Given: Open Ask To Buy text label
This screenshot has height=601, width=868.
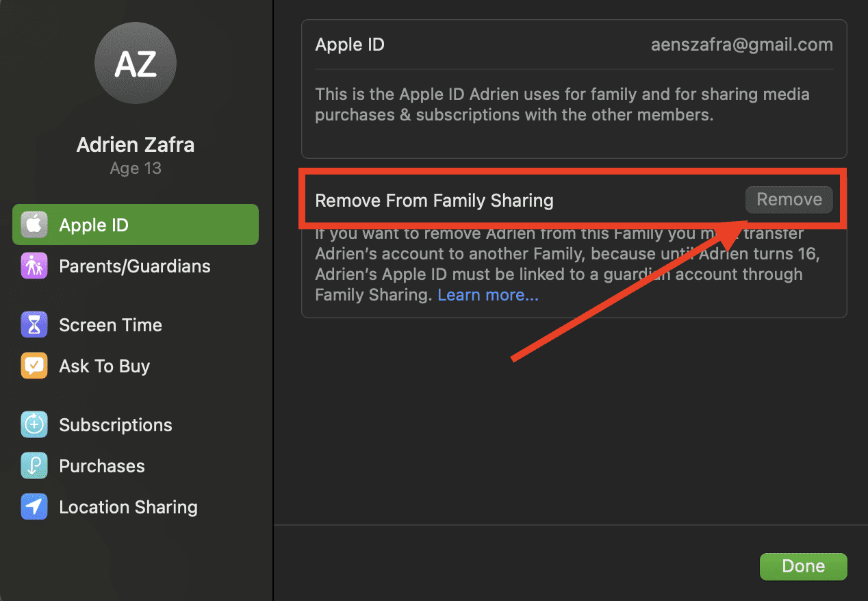Looking at the screenshot, I should pyautogui.click(x=105, y=366).
